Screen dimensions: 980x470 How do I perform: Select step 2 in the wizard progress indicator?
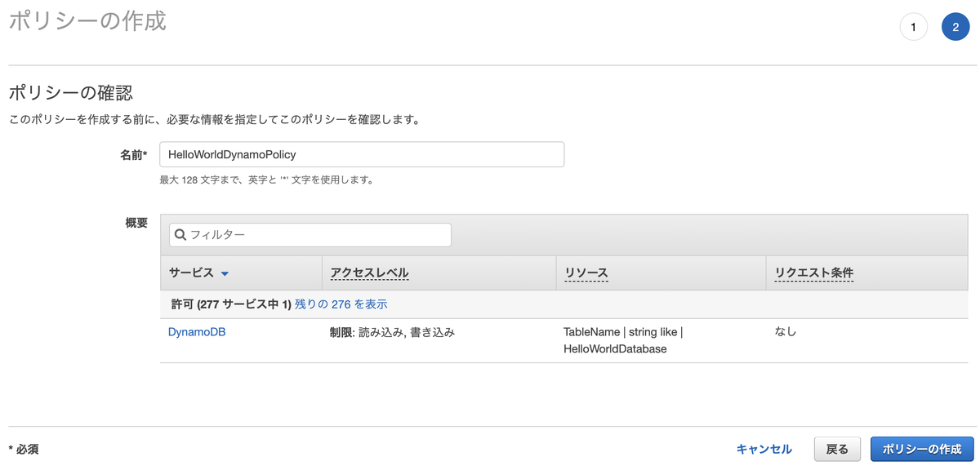(955, 26)
